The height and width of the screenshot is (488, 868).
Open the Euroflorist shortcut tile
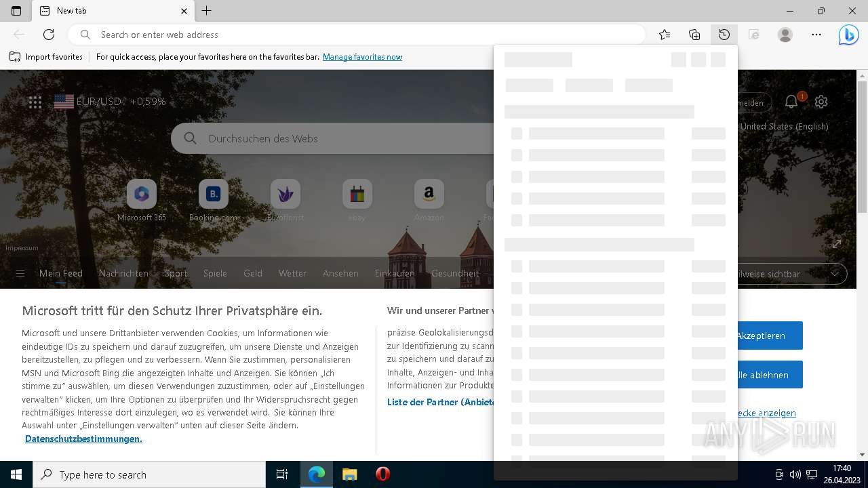tap(285, 201)
